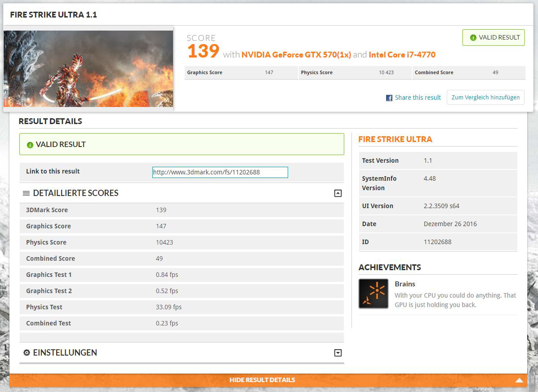Select the Graphics Score summary tile

[x=241, y=73]
